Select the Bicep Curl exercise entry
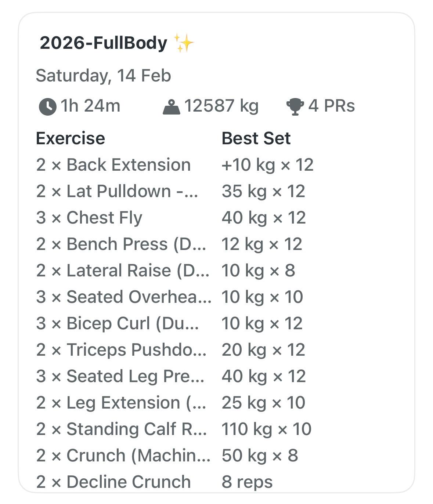Image resolution: width=433 pixels, height=504 pixels. pos(117,323)
